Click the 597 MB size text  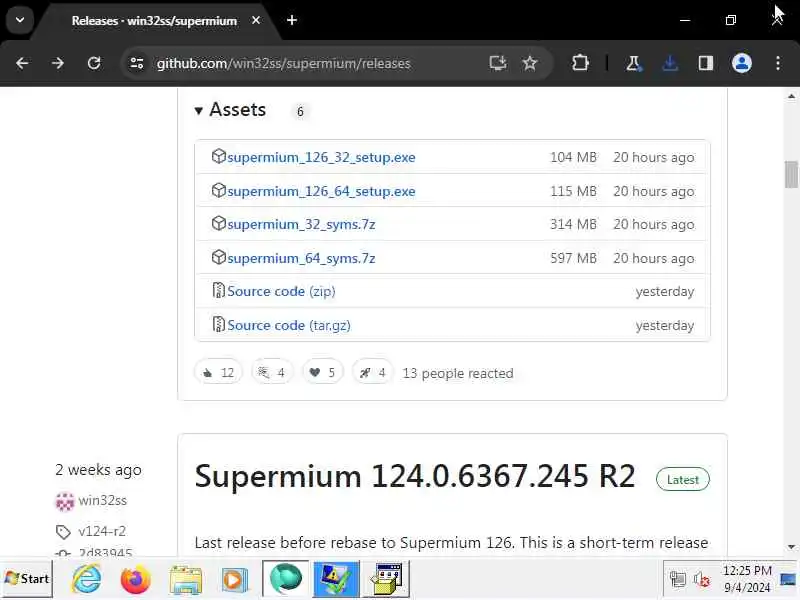tap(573, 258)
